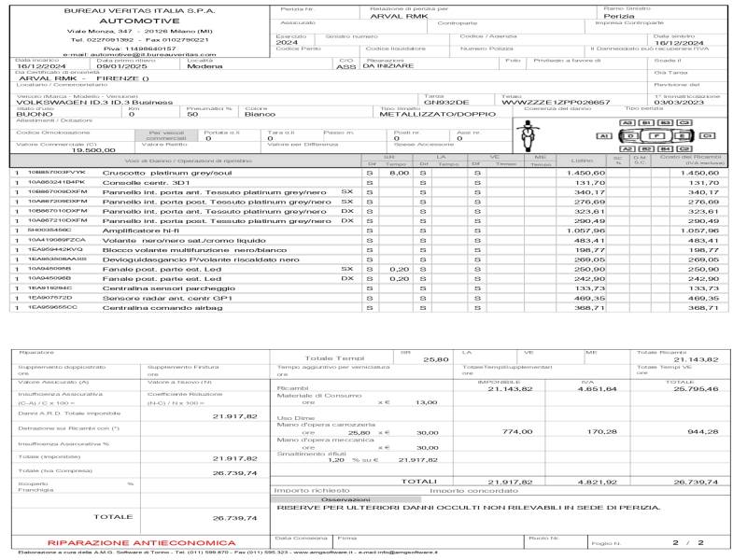The image size is (747, 560).
Task: Click the red 'RIPARAZIONE ANTIECONOMICA' label
Action: (142, 543)
